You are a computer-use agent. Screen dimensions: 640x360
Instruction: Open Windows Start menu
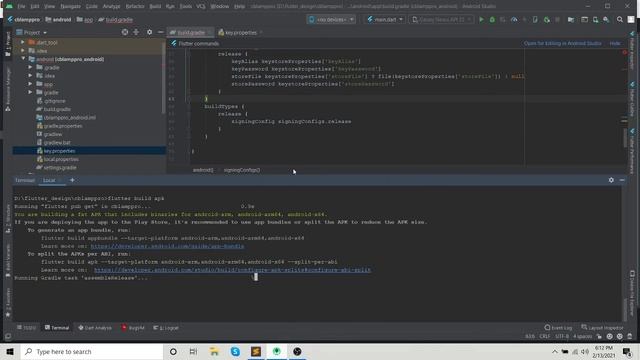click(x=10, y=351)
